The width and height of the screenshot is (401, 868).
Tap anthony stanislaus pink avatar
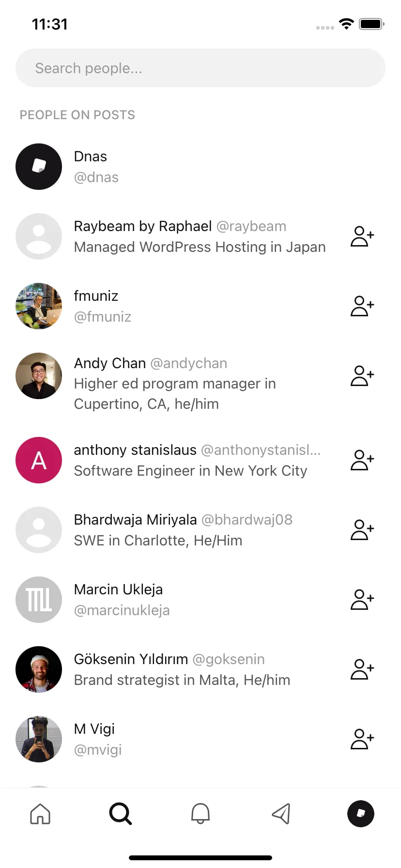tap(39, 460)
